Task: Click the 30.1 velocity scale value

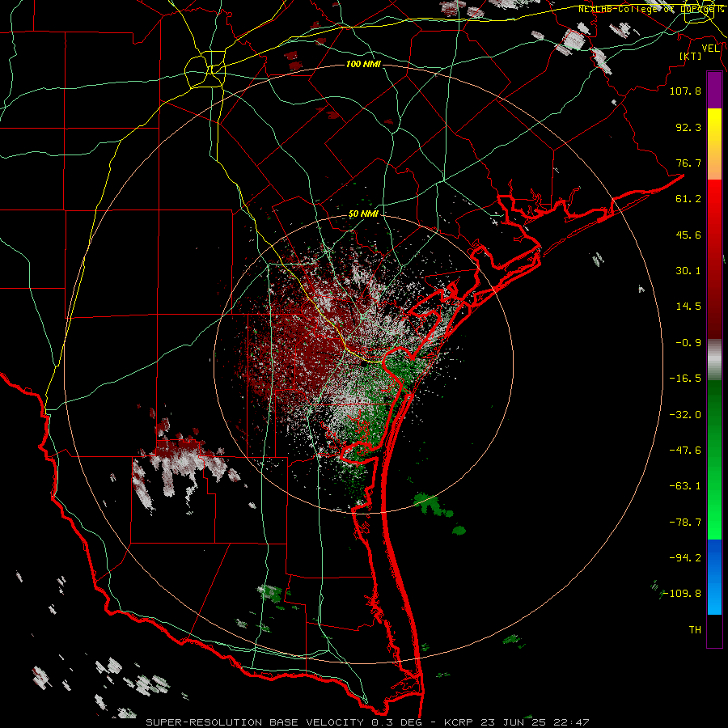Action: [x=688, y=271]
